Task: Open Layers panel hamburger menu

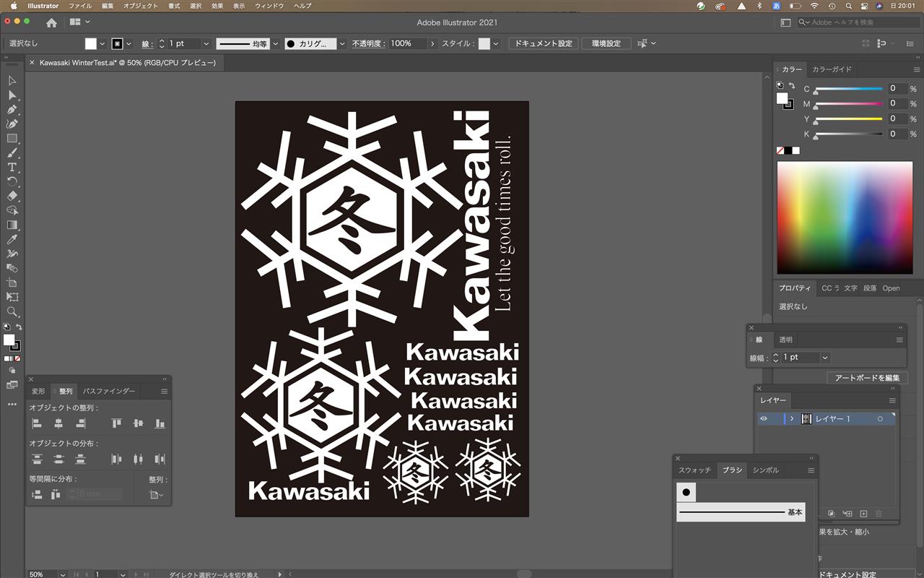Action: click(892, 400)
